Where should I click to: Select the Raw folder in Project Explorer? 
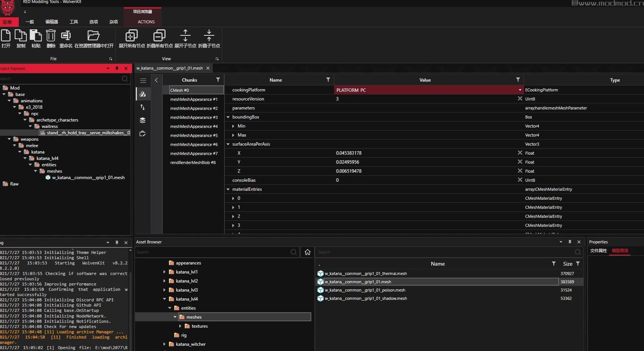[14, 184]
